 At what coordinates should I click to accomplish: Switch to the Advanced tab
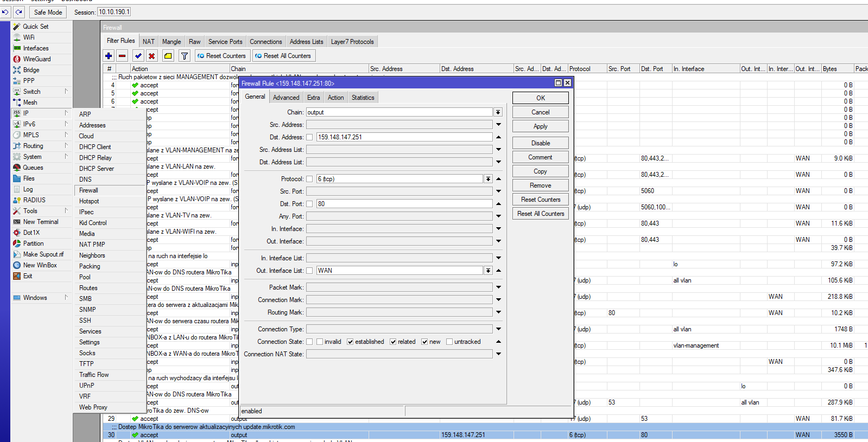click(x=286, y=98)
